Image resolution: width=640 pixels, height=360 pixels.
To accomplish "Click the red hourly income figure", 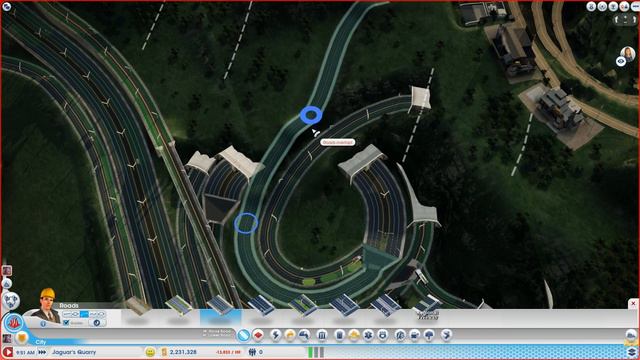I will pos(229,352).
